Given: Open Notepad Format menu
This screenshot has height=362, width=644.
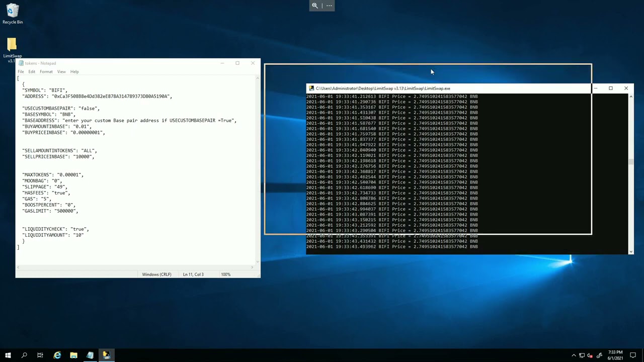Looking at the screenshot, I should (x=46, y=72).
